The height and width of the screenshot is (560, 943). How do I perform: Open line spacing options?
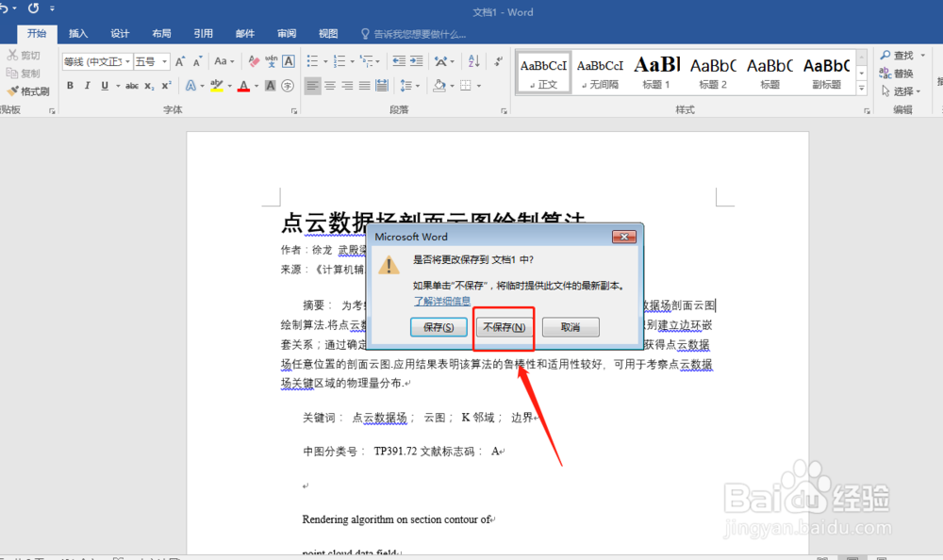tap(405, 86)
